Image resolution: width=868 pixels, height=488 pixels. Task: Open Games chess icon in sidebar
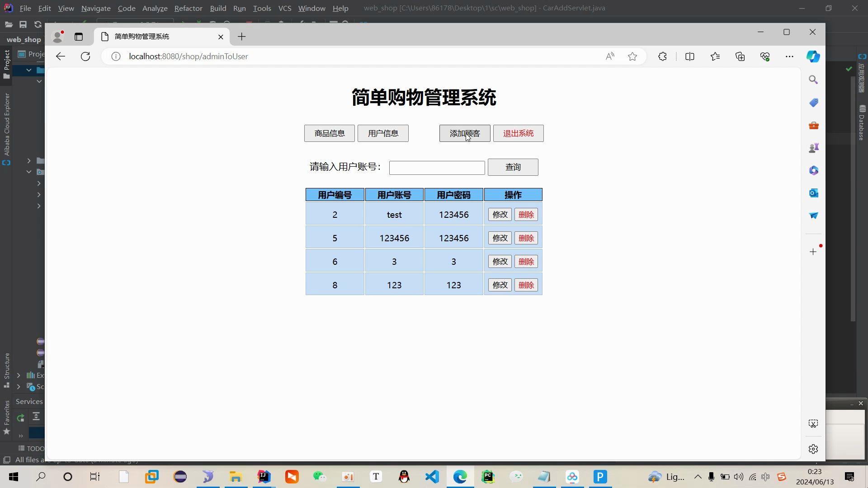coord(813,148)
